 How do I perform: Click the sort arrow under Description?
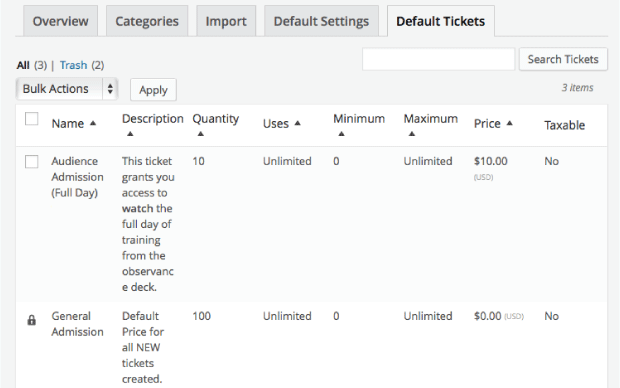click(x=130, y=134)
